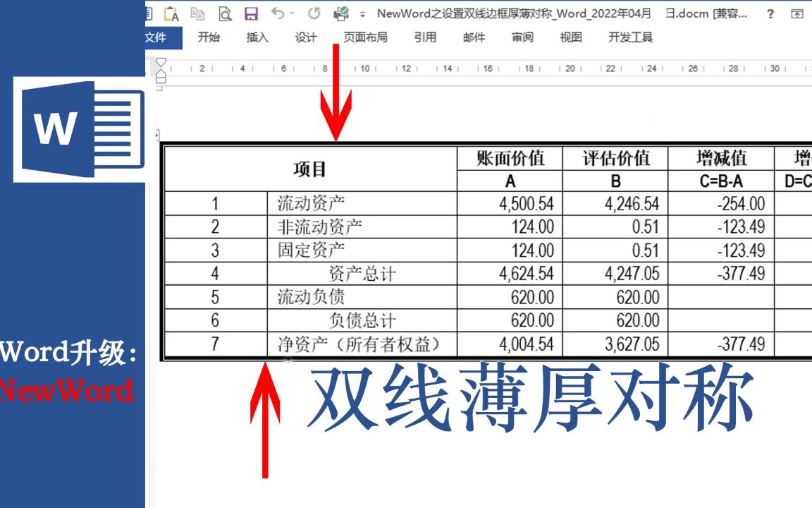
Task: Click the Save icon on the Quick Access Toolbar
Action: coord(250,13)
